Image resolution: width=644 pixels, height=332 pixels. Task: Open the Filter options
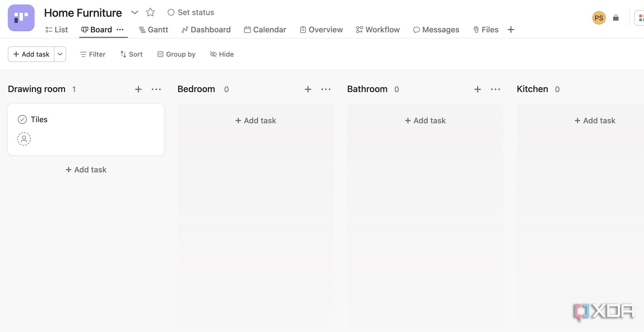[93, 54]
